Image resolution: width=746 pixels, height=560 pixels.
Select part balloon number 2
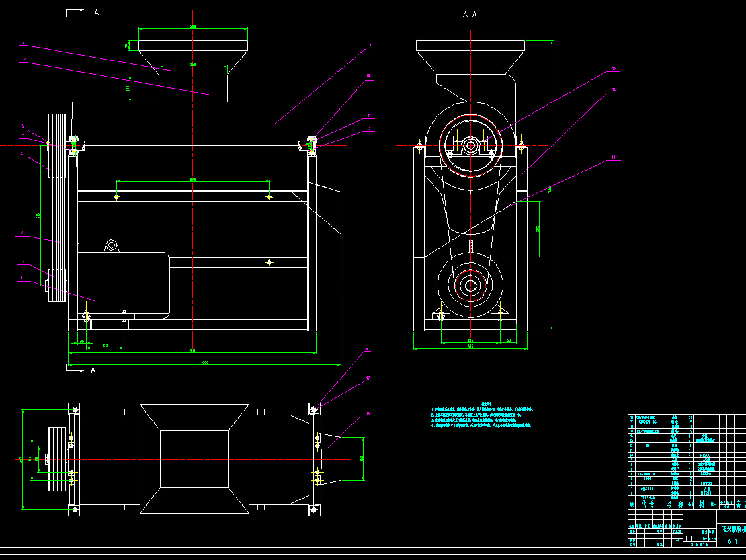pos(23,262)
